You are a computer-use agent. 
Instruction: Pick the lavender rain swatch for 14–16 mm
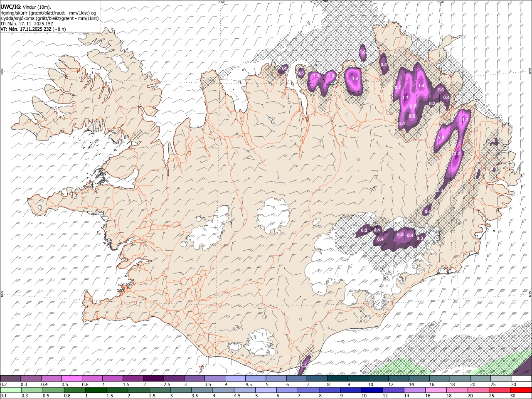(415, 390)
